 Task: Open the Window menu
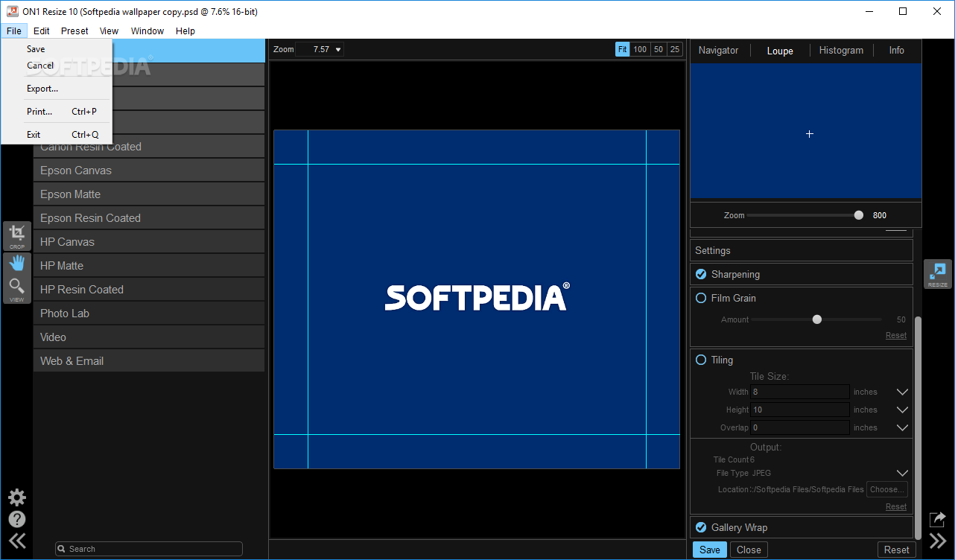point(147,31)
